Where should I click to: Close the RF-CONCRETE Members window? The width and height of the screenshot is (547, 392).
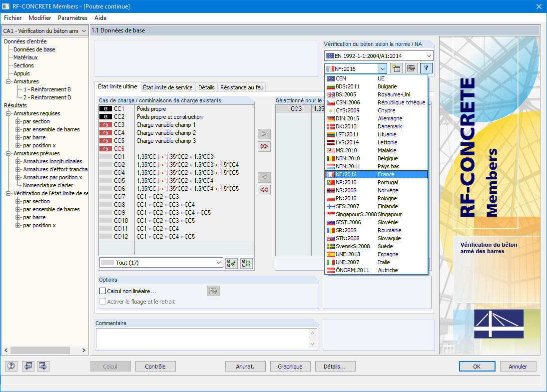539,6
